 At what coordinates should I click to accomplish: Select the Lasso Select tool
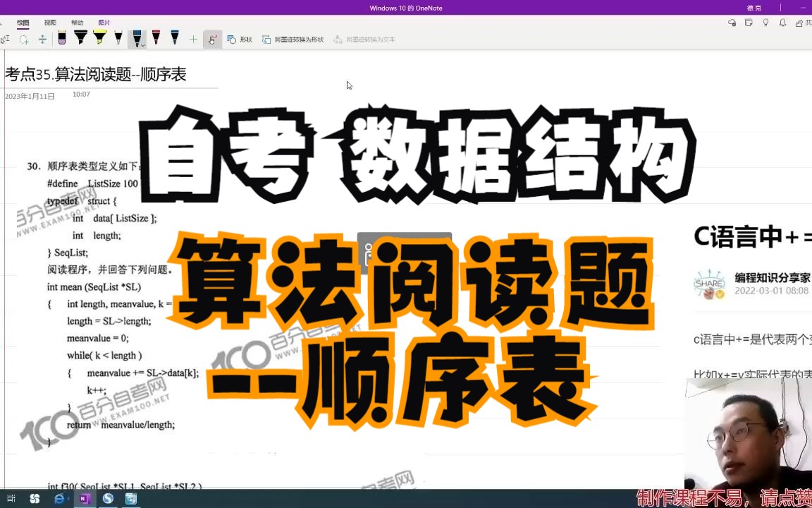(25, 40)
